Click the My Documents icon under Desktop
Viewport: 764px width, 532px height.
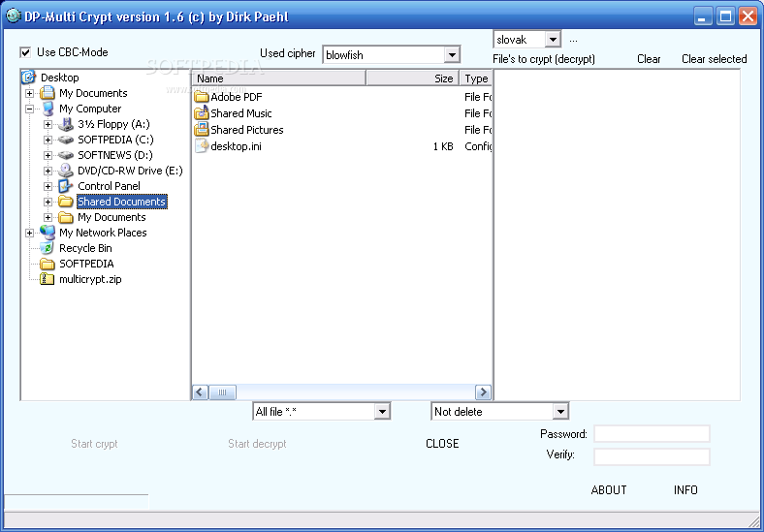(x=48, y=93)
